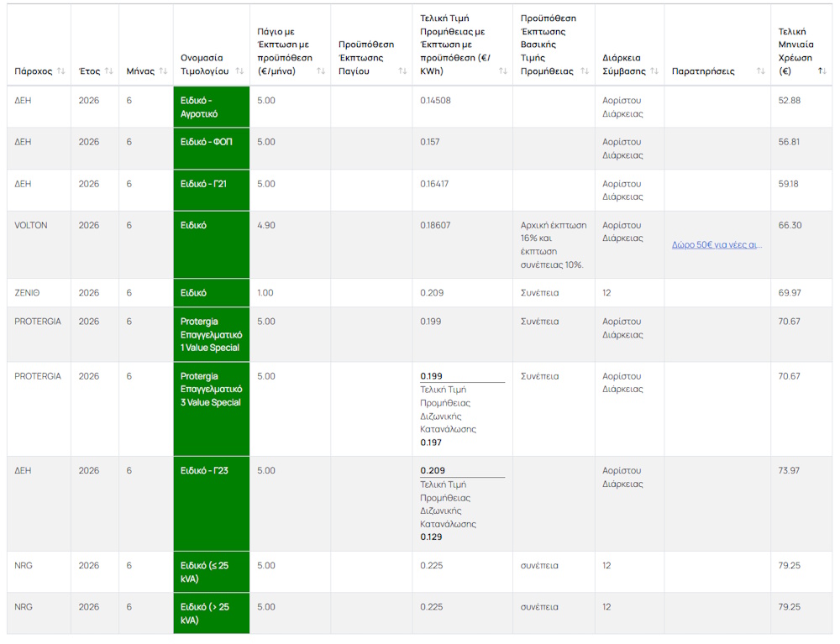
Task: Select the Ειδικό - Αγροτικό tariff cell
Action: tap(211, 107)
